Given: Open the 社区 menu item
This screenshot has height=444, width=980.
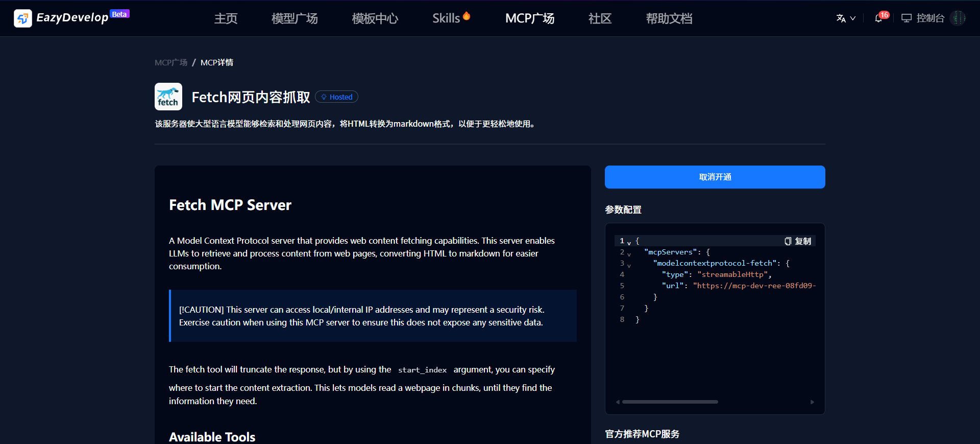Looking at the screenshot, I should (x=600, y=18).
